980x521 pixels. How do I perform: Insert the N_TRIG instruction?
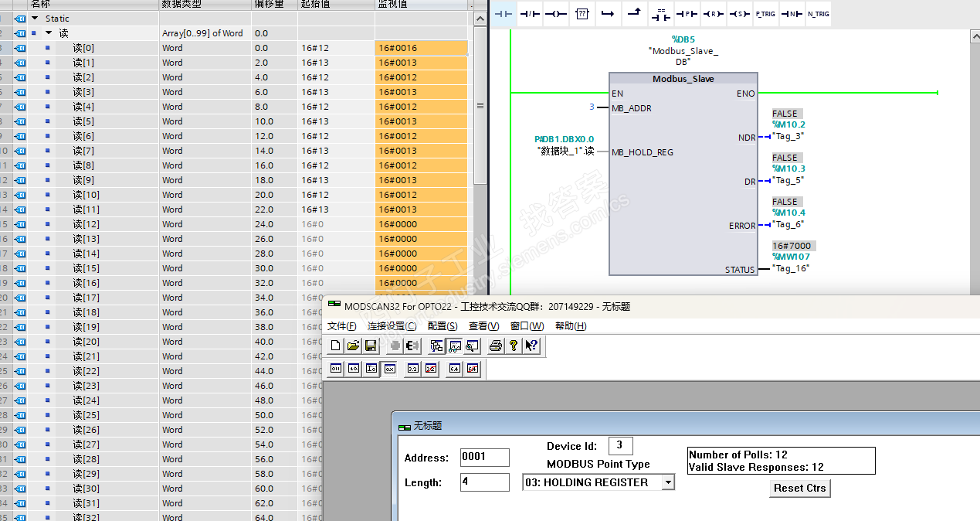(x=819, y=14)
